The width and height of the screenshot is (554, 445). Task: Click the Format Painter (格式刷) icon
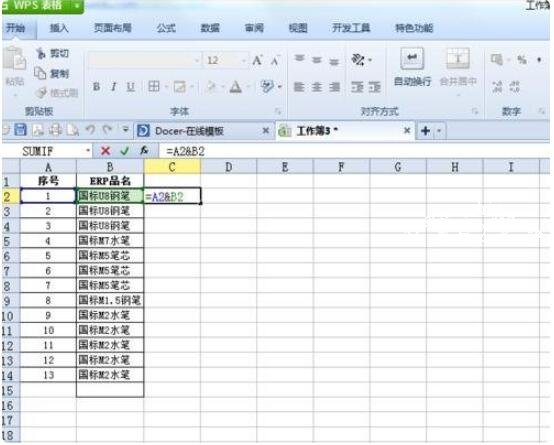pyautogui.click(x=41, y=93)
